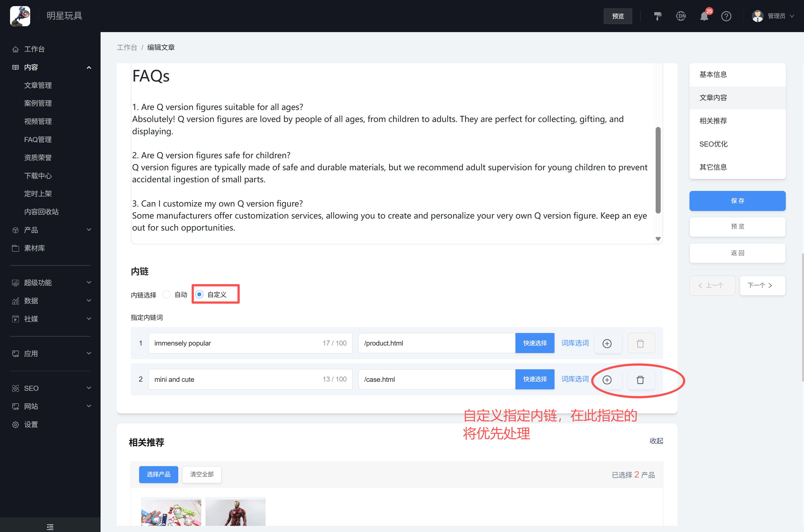Click the blue 保存 button
Image resolution: width=804 pixels, height=532 pixels.
737,201
